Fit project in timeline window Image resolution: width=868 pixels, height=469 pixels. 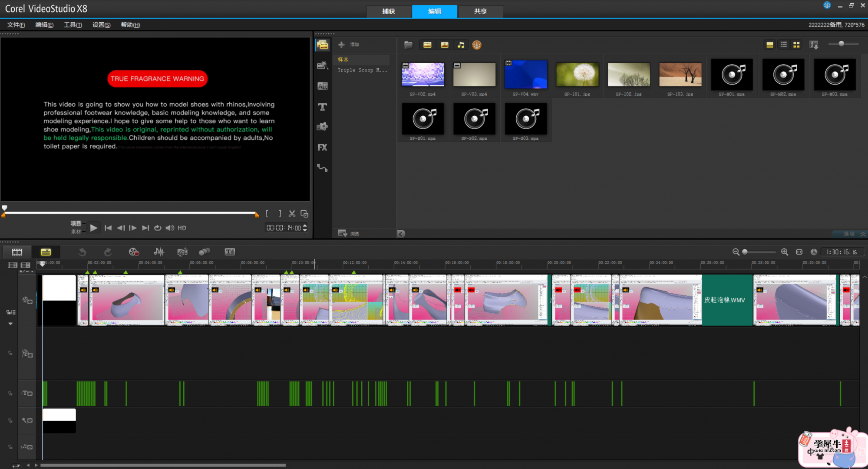pyautogui.click(x=799, y=252)
